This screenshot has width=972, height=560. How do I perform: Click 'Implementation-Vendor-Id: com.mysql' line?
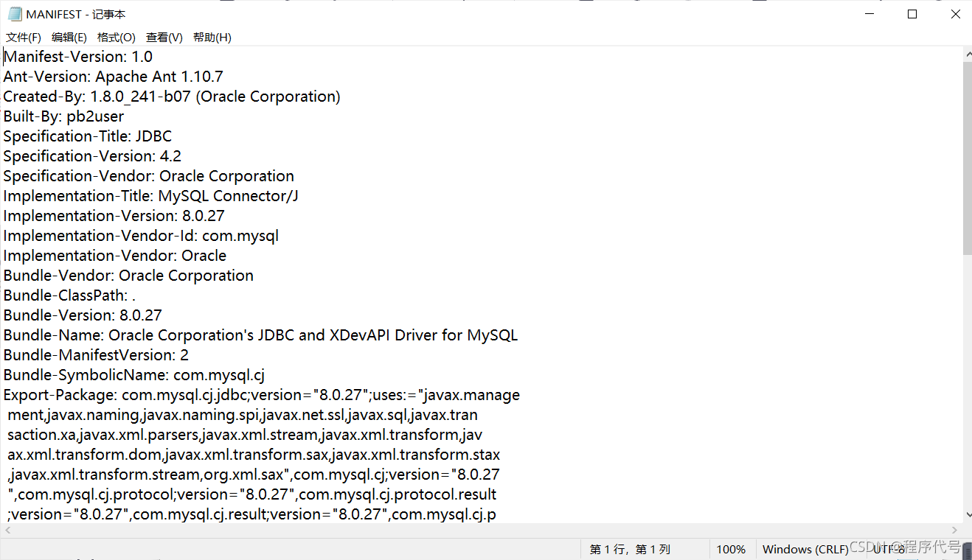point(141,236)
